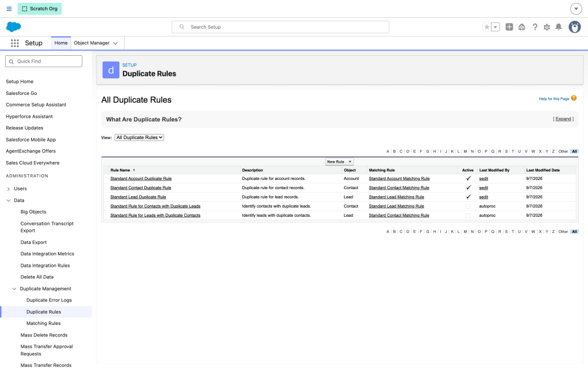Image resolution: width=588 pixels, height=368 pixels.
Task: Select All in the bottom alphabet filter
Action: (574, 232)
